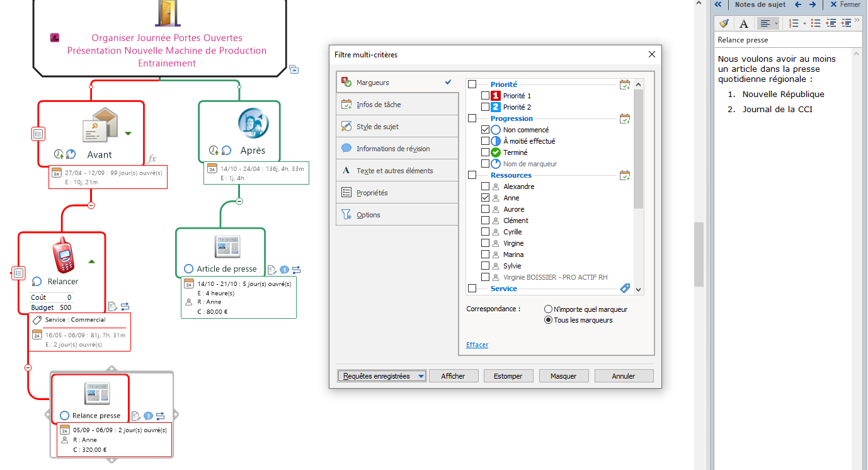Click the increase indent icon in notes

click(x=846, y=23)
